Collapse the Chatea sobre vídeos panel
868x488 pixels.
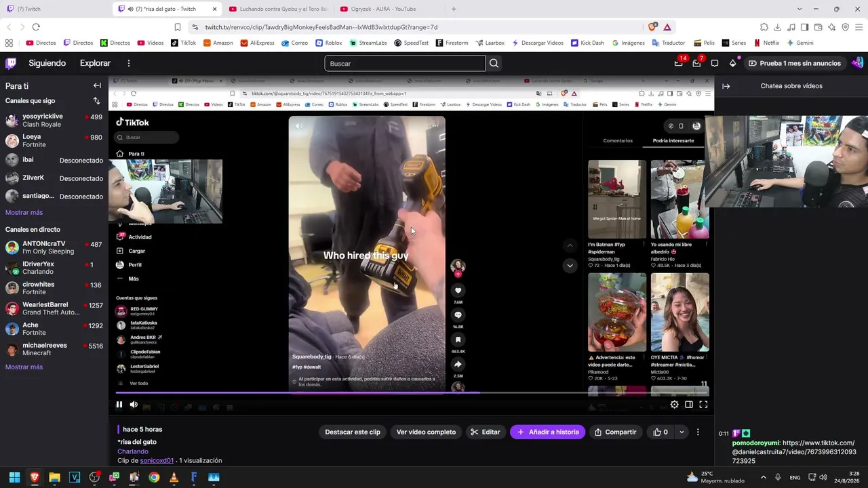[x=726, y=86]
